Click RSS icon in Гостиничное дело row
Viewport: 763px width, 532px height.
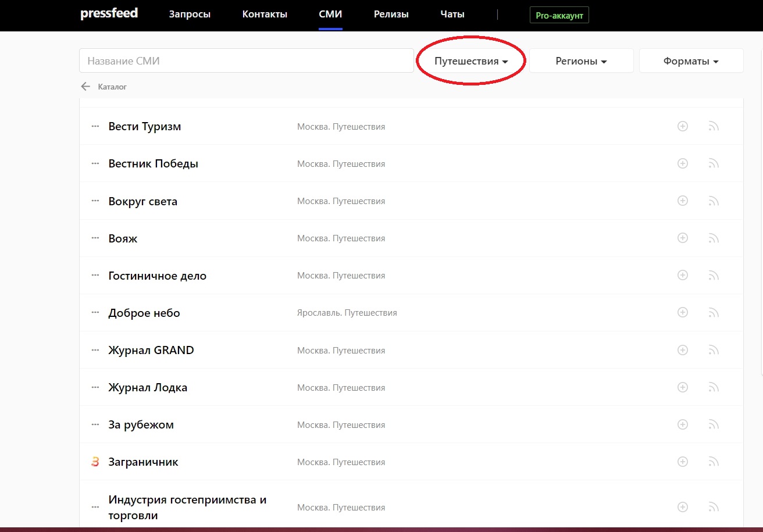(x=714, y=276)
